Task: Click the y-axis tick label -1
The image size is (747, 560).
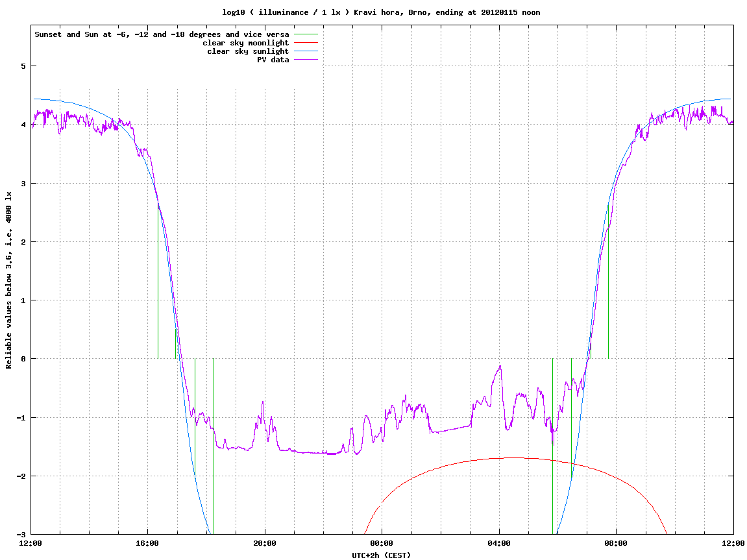Action: (x=21, y=418)
